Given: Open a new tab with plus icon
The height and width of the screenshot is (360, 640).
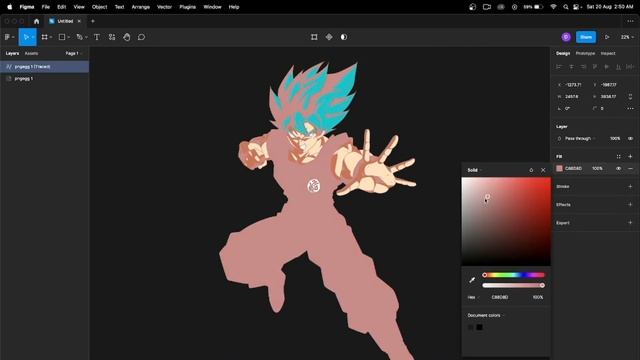Looking at the screenshot, I should tap(93, 21).
